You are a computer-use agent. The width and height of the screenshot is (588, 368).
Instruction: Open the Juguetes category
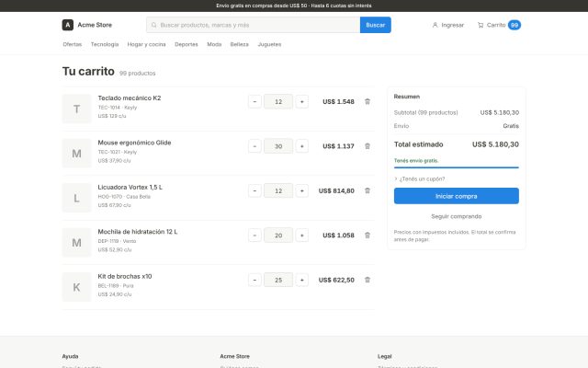point(269,44)
